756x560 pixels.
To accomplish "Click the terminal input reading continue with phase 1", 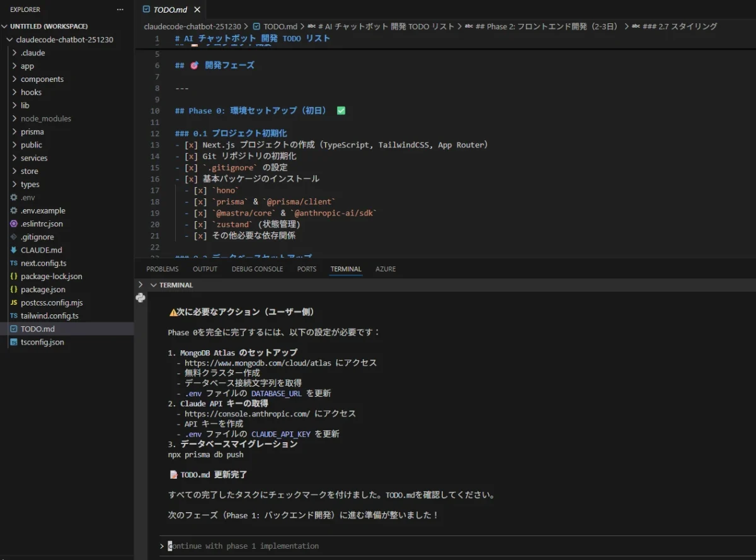I will [244, 546].
